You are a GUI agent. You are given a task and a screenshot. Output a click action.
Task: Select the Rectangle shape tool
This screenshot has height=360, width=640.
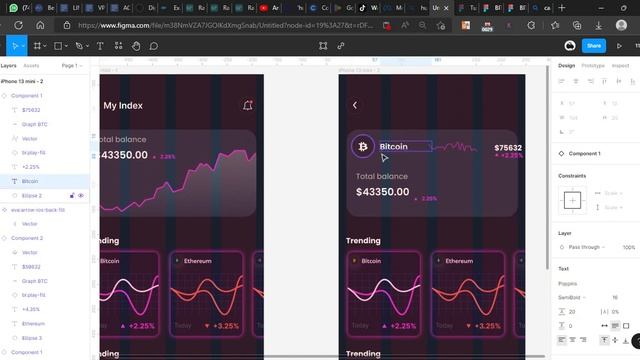click(58, 46)
